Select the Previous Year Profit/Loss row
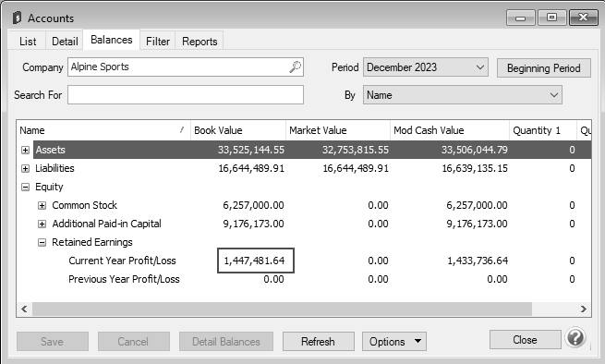The width and height of the screenshot is (605, 364). pos(304,279)
